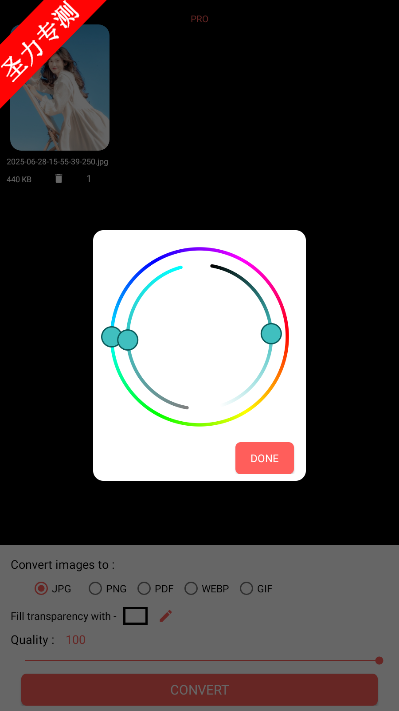Click the Quality value 100
399x711 pixels.
tap(76, 640)
